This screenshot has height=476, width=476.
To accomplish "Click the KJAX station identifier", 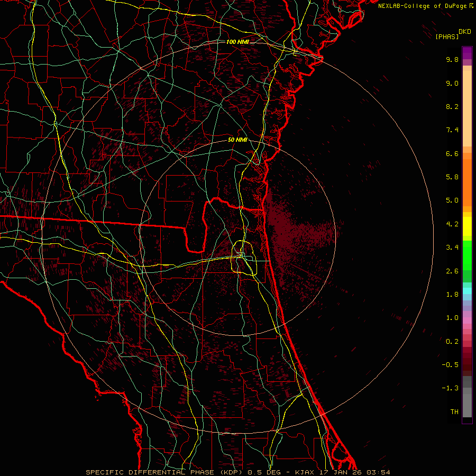I will click(305, 472).
